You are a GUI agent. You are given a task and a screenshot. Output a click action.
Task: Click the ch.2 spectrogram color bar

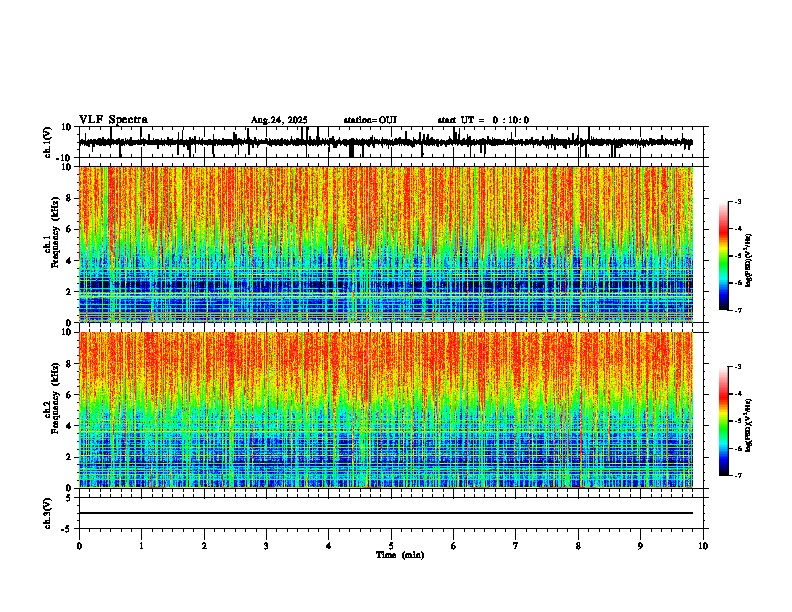(x=724, y=421)
